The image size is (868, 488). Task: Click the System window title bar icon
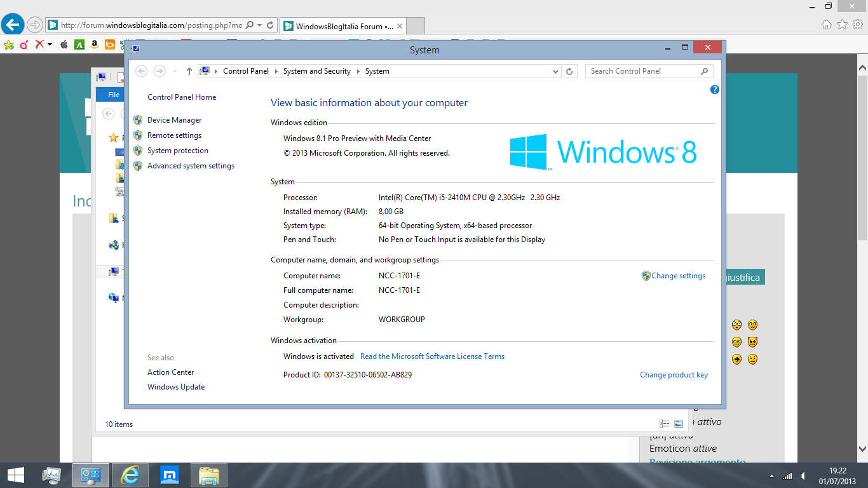point(135,50)
